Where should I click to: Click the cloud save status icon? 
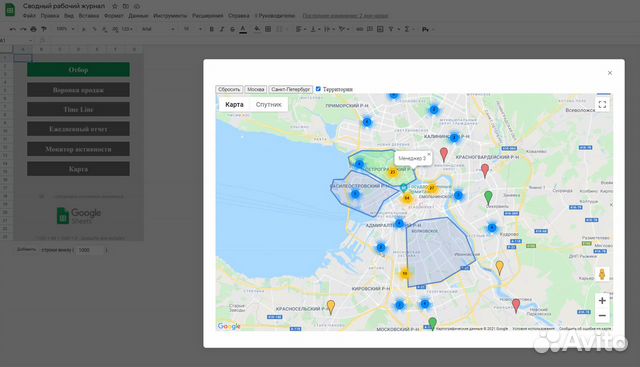pos(137,6)
